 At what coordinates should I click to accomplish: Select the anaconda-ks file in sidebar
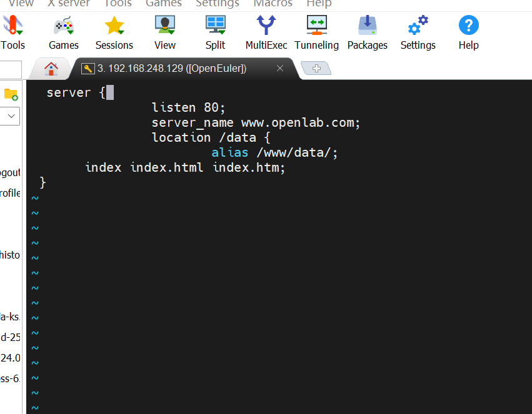pos(8,317)
